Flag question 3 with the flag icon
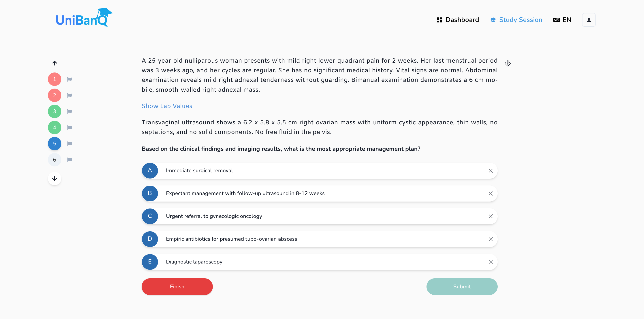The width and height of the screenshot is (644, 319). tap(70, 111)
